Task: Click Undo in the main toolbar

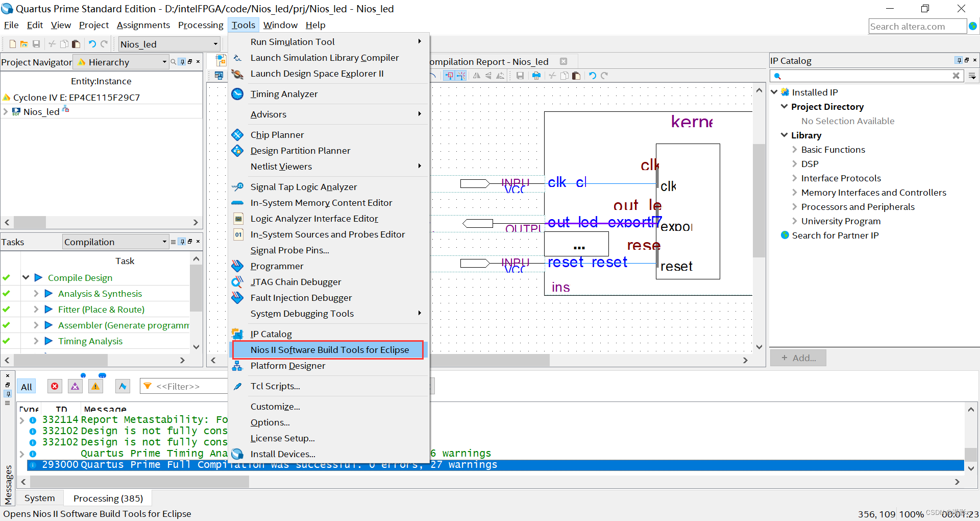Action: [x=92, y=44]
